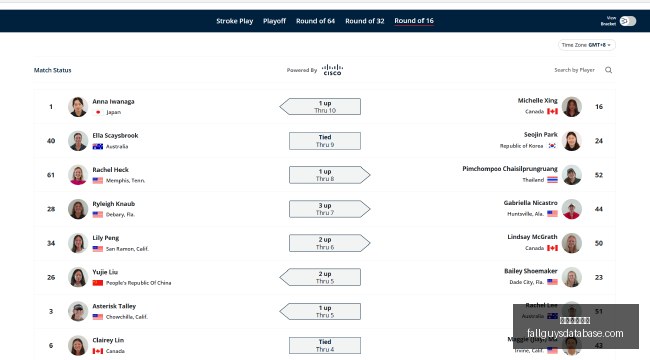Click Anna Iwanaga's player photo

(x=78, y=107)
